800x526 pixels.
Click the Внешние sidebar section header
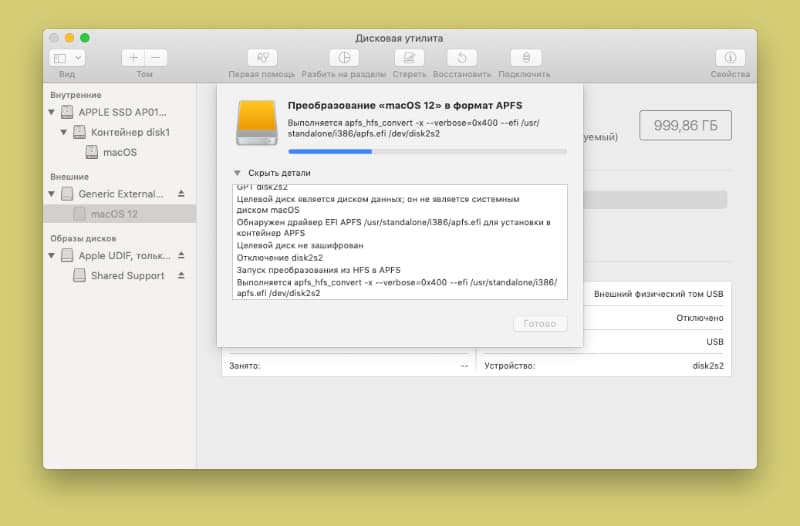(69, 177)
